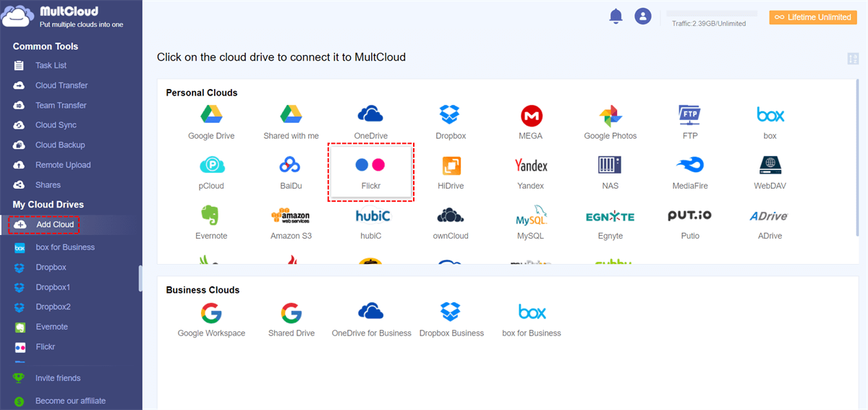Open the notifications bell

coord(616,16)
